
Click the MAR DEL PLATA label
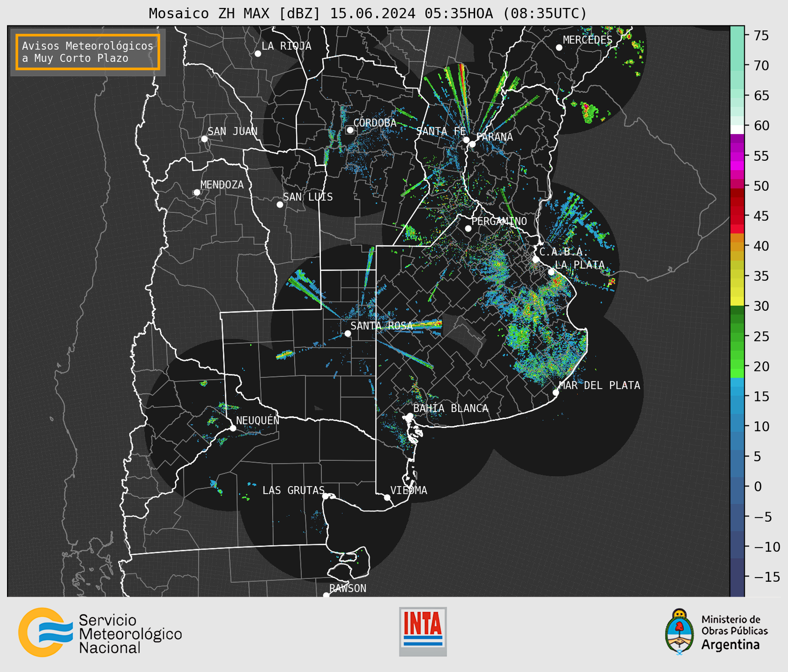(x=600, y=386)
